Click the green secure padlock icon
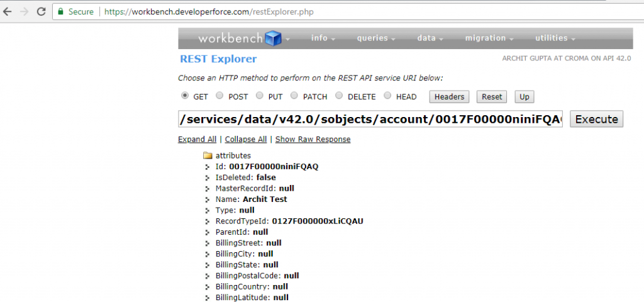Viewport: 644px width, 302px height. click(x=60, y=11)
